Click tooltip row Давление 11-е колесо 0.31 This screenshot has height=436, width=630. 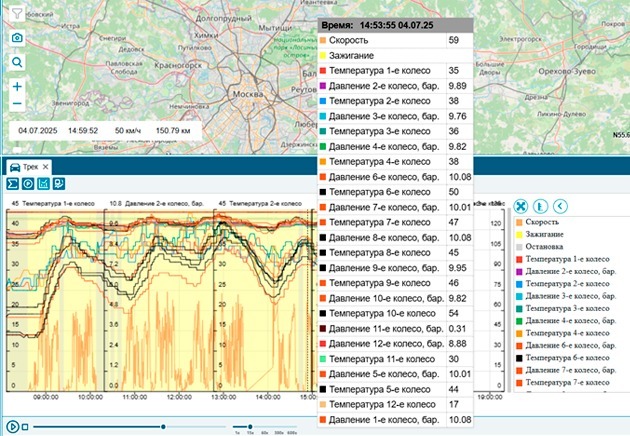(395, 329)
